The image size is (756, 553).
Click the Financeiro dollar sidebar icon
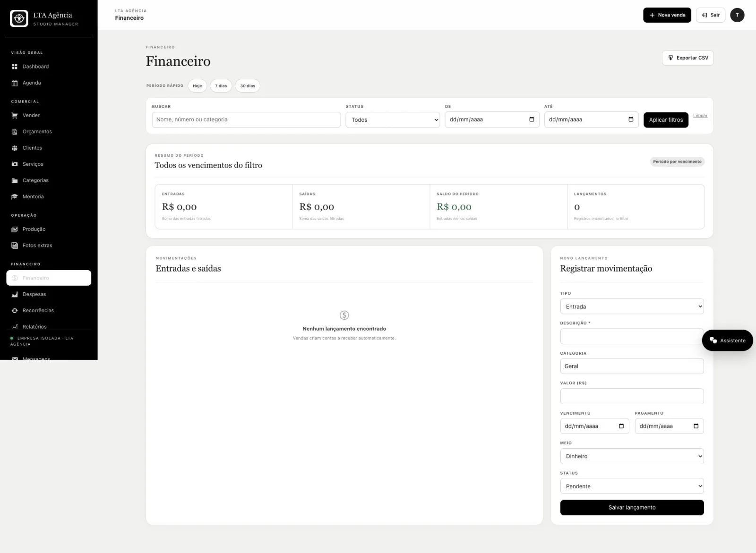[15, 278]
